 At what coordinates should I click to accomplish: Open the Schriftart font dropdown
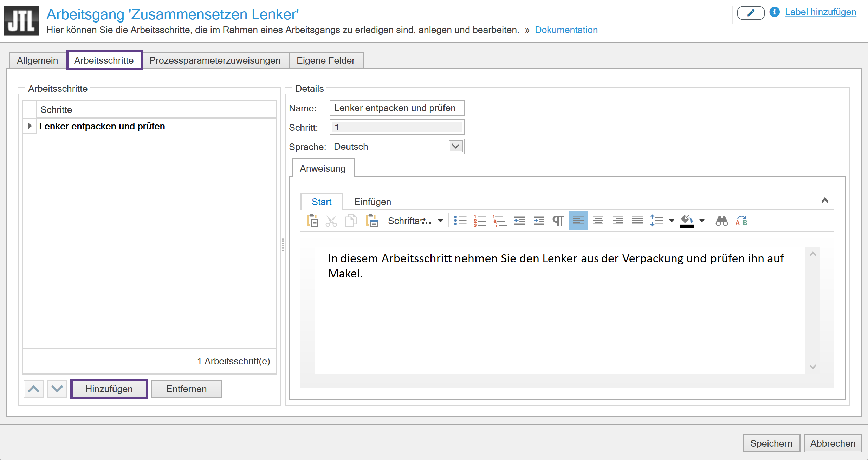[x=440, y=221]
